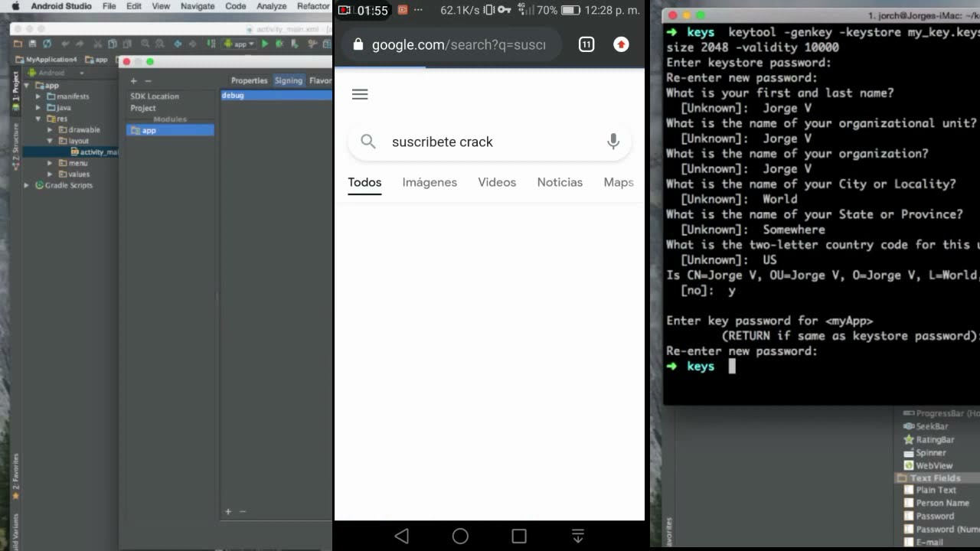Open the Refactor menu
Viewport: 980px width, 551px height.
313,6
